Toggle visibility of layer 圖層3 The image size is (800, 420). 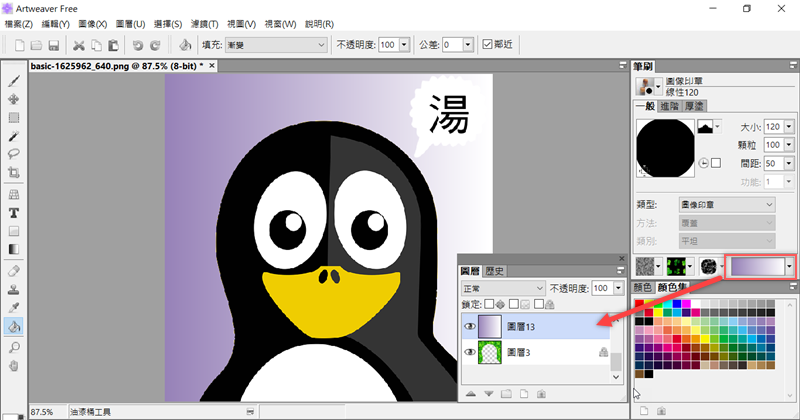click(x=469, y=353)
